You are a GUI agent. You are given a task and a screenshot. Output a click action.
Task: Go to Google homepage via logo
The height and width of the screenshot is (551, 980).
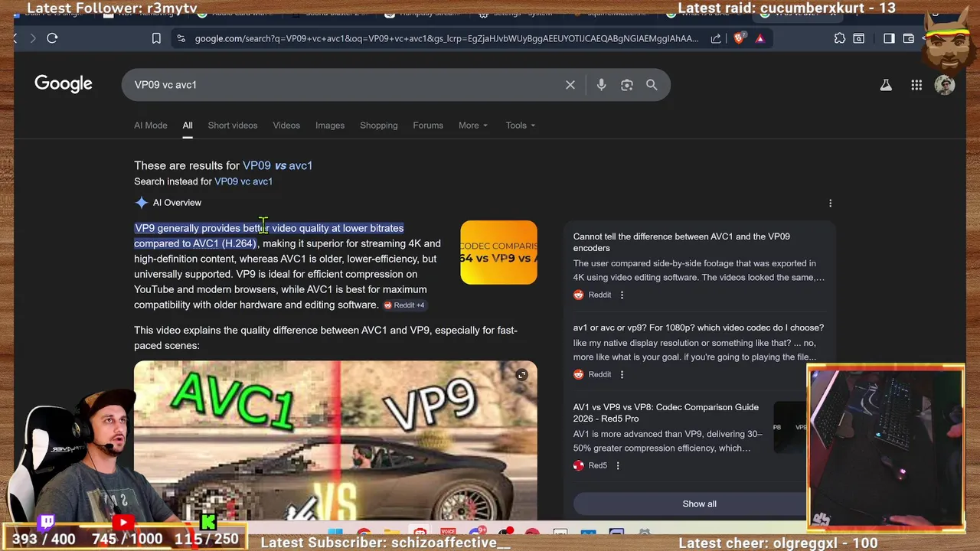(64, 84)
